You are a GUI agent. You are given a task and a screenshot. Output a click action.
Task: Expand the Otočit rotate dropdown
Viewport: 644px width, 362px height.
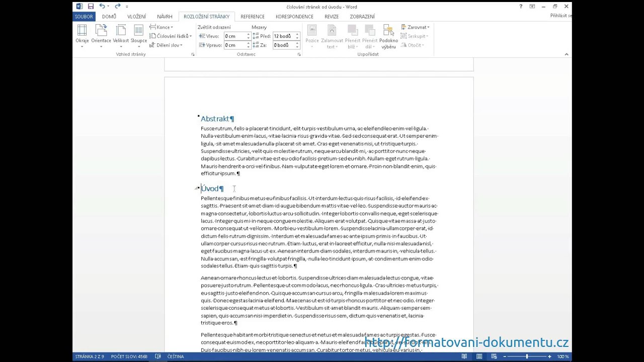[413, 45]
